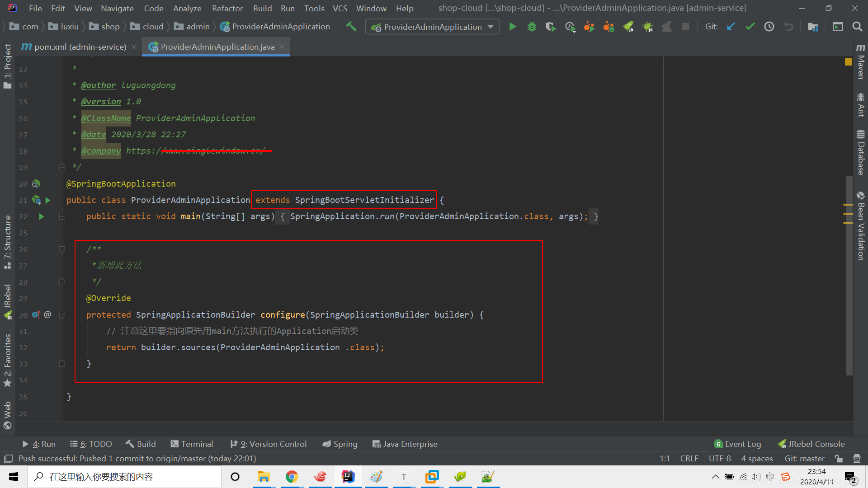868x488 pixels.
Task: Toggle the Ant side panel
Action: (861, 105)
